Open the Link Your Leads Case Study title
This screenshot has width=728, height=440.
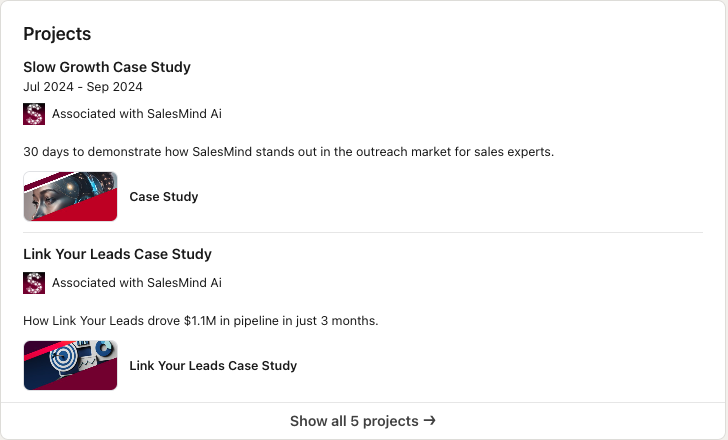point(117,254)
